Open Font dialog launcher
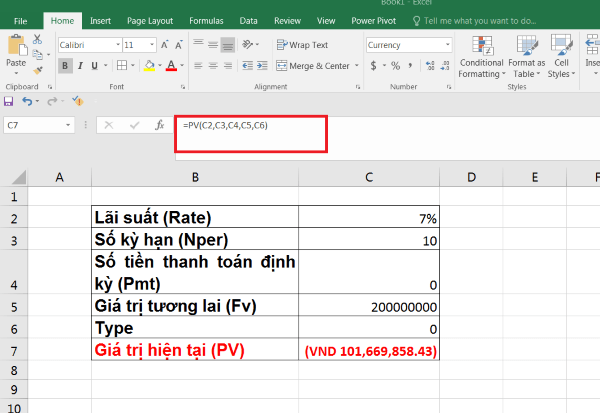 coord(183,87)
